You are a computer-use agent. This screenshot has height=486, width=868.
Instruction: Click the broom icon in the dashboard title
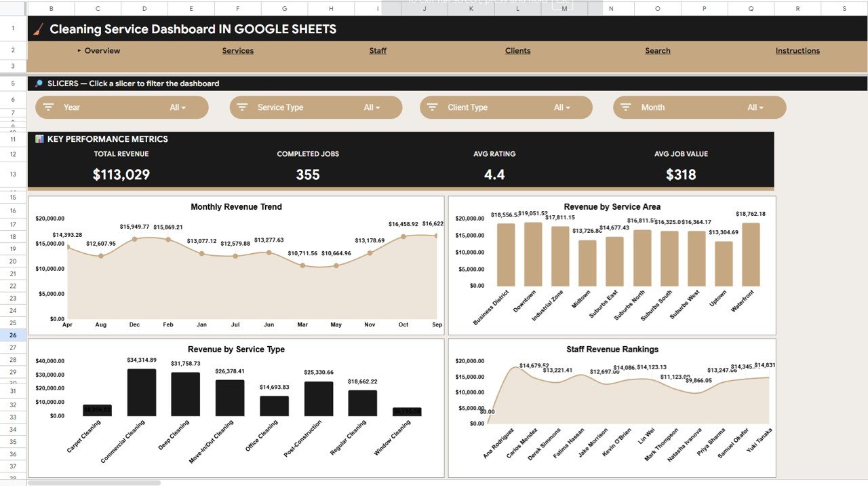[x=37, y=29]
